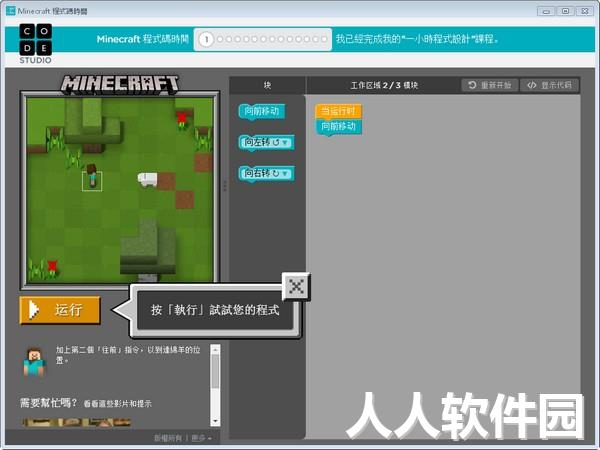Screen dimensions: 600x450
Task: Open the 看看這些影片和提示 help link
Action: [117, 403]
